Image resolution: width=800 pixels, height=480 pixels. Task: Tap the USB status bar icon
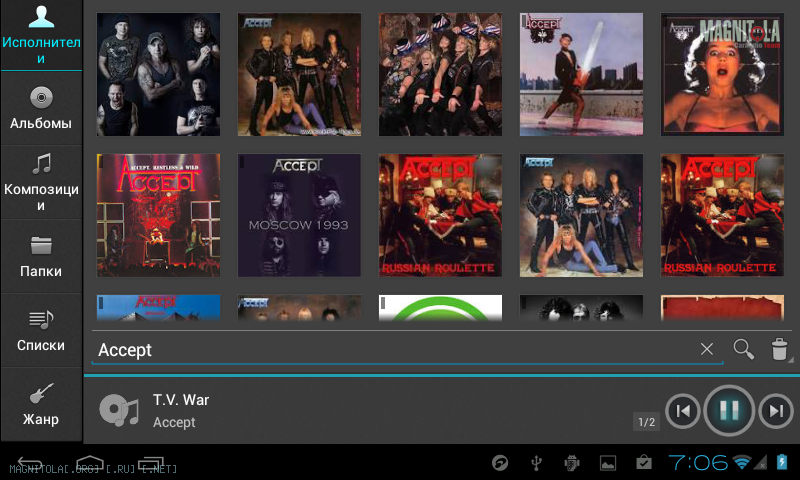[536, 463]
